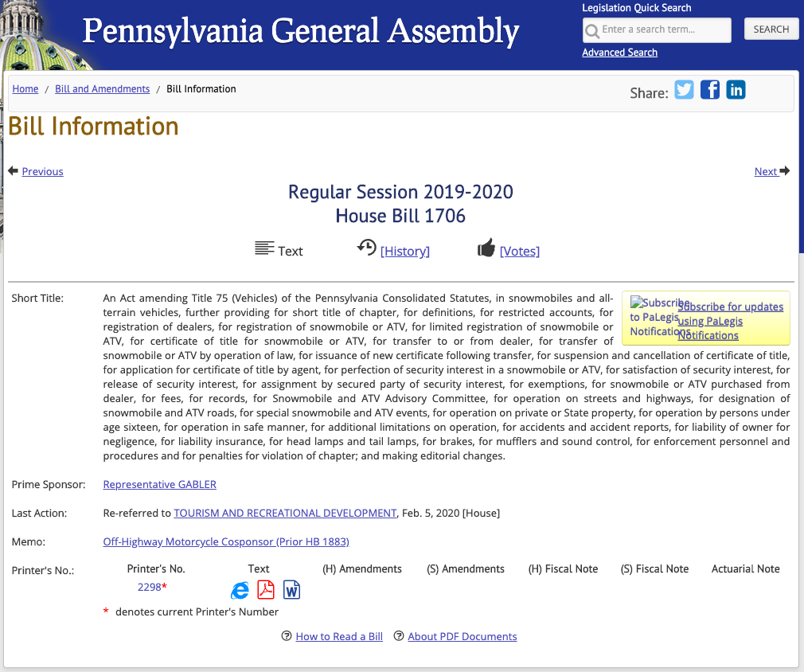Click the history clock icon

367,248
